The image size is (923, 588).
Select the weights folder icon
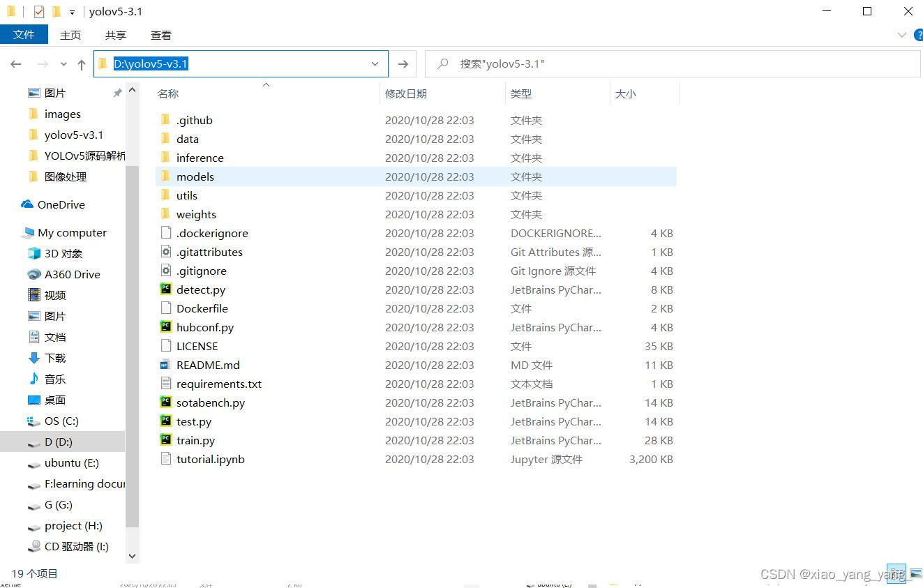point(165,214)
